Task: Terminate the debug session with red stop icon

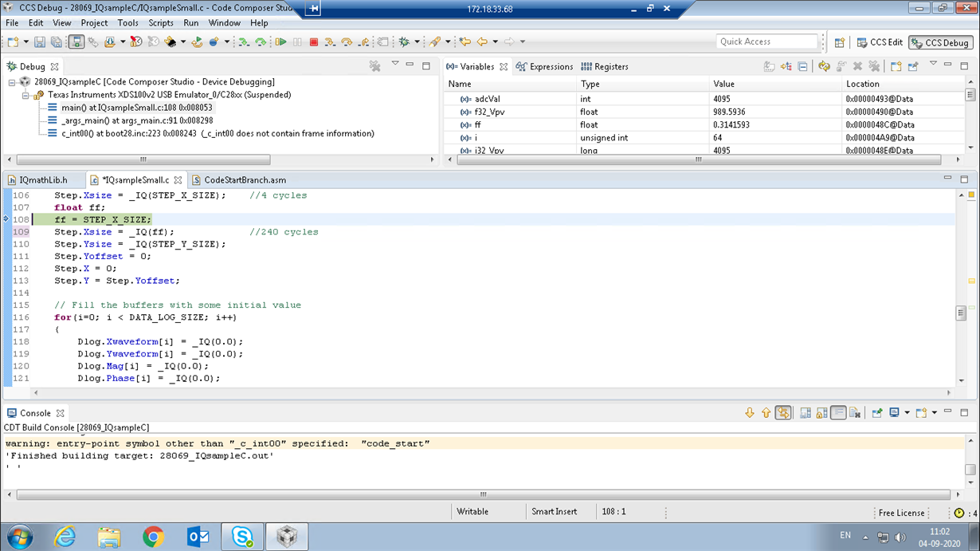Action: (315, 41)
